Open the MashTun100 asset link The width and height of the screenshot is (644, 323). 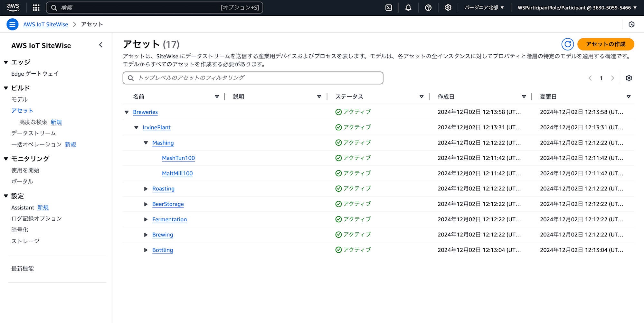click(x=178, y=158)
